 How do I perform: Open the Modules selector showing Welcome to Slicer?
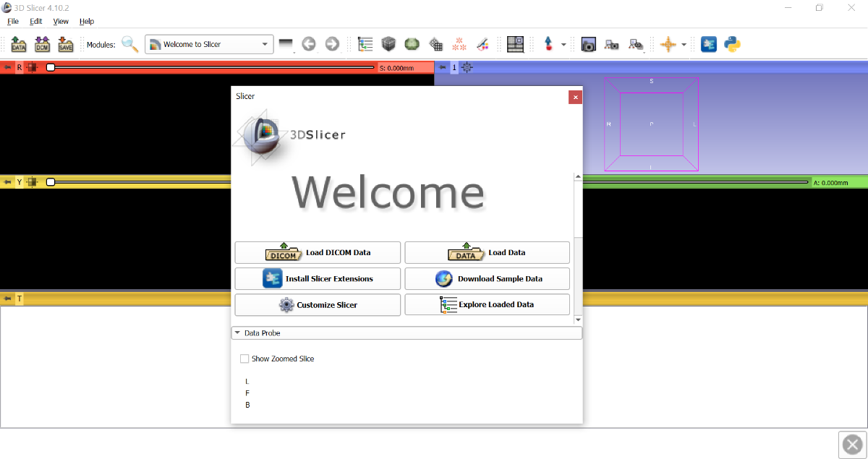[209, 44]
